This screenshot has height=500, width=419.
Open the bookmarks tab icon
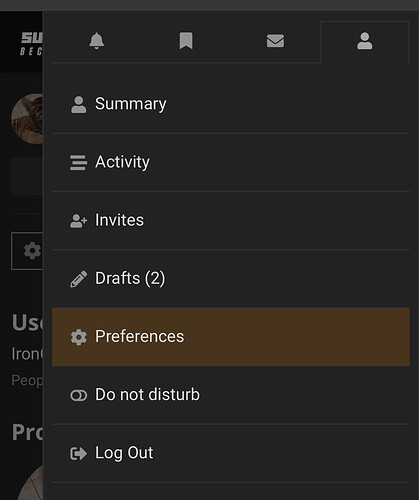(x=186, y=41)
